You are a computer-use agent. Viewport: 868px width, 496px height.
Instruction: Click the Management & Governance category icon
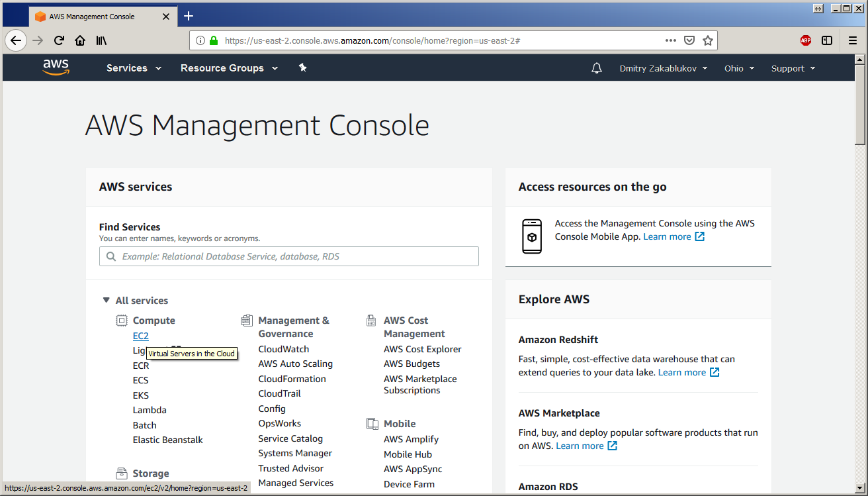(x=247, y=321)
